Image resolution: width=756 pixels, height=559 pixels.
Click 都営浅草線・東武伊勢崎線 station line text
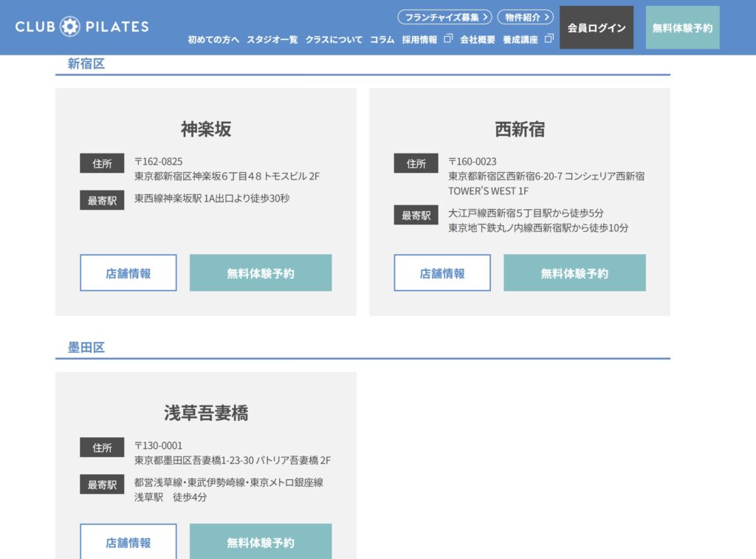(229, 482)
